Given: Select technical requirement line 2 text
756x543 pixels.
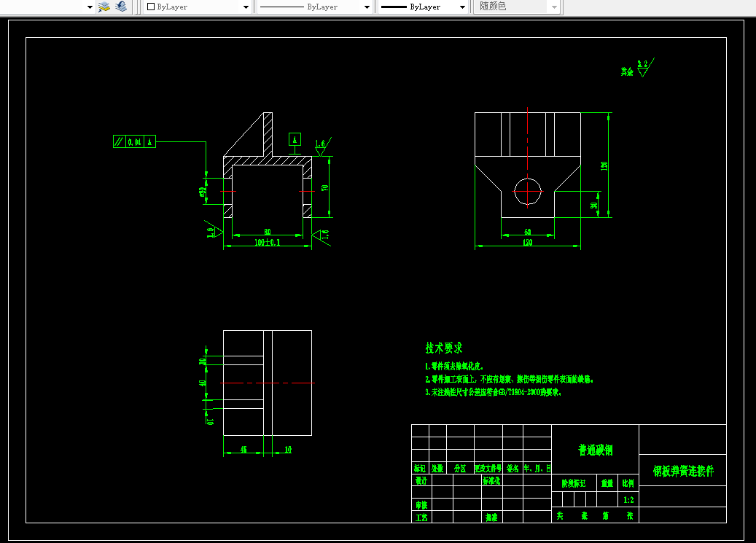Looking at the screenshot, I should 509,380.
